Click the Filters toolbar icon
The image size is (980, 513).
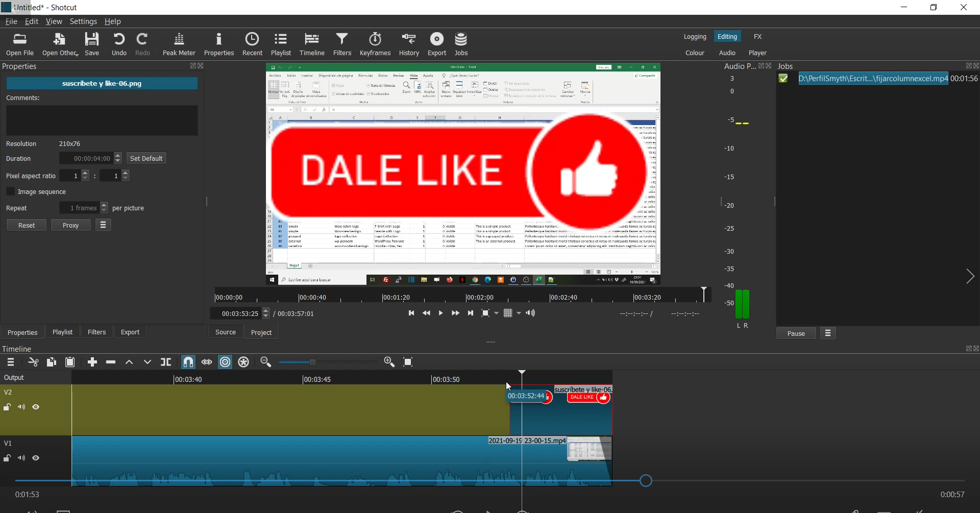pyautogui.click(x=342, y=44)
